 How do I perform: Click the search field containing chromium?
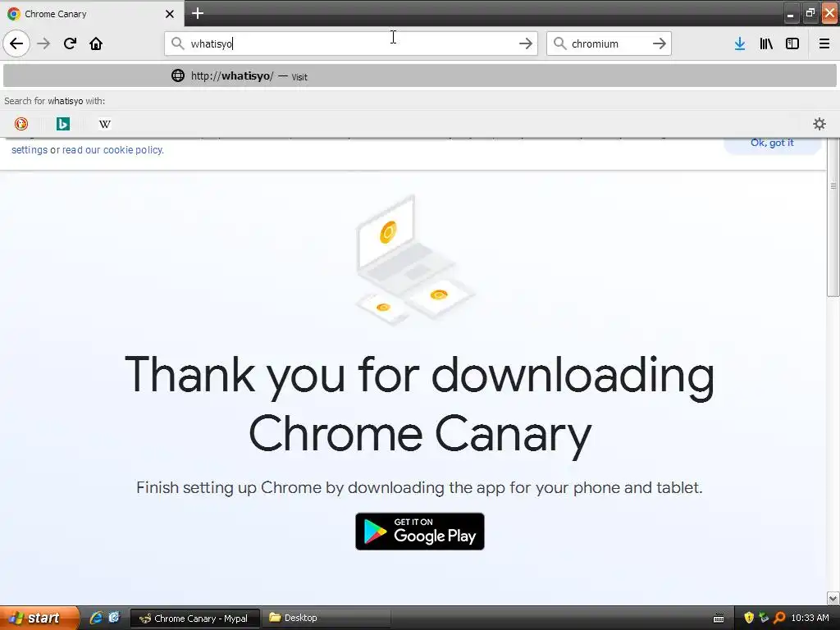coord(609,43)
